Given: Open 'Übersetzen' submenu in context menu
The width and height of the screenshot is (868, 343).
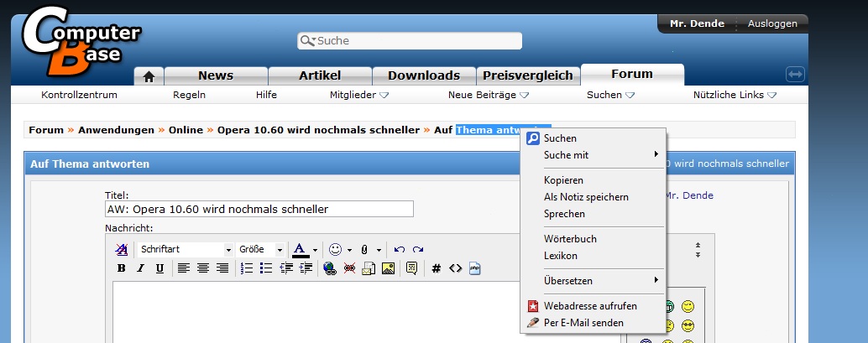Looking at the screenshot, I should tap(593, 280).
